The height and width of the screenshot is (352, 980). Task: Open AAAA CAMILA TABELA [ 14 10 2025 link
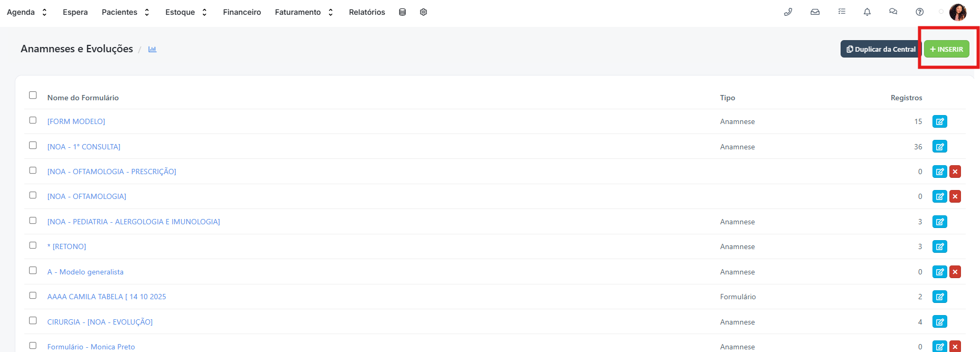click(x=107, y=297)
